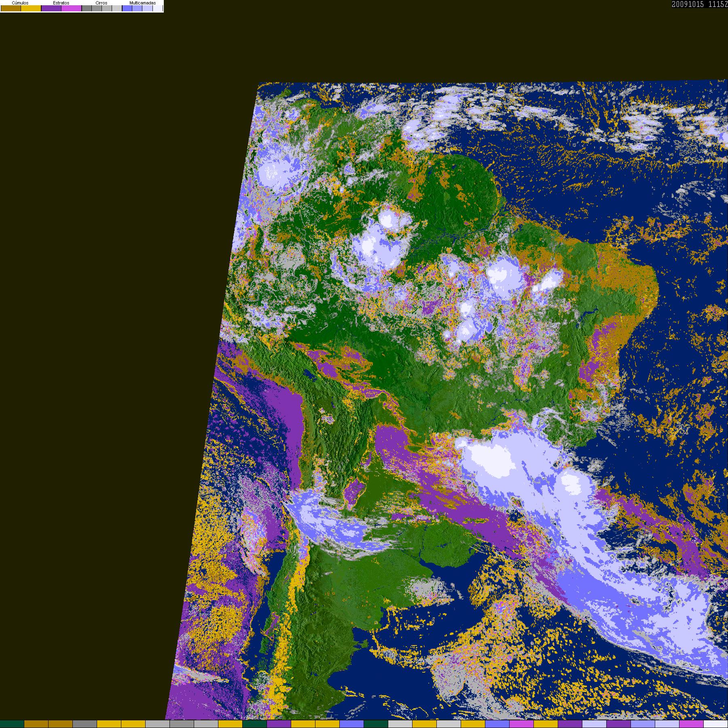Click the Multicamadas legend label

(x=142, y=3)
